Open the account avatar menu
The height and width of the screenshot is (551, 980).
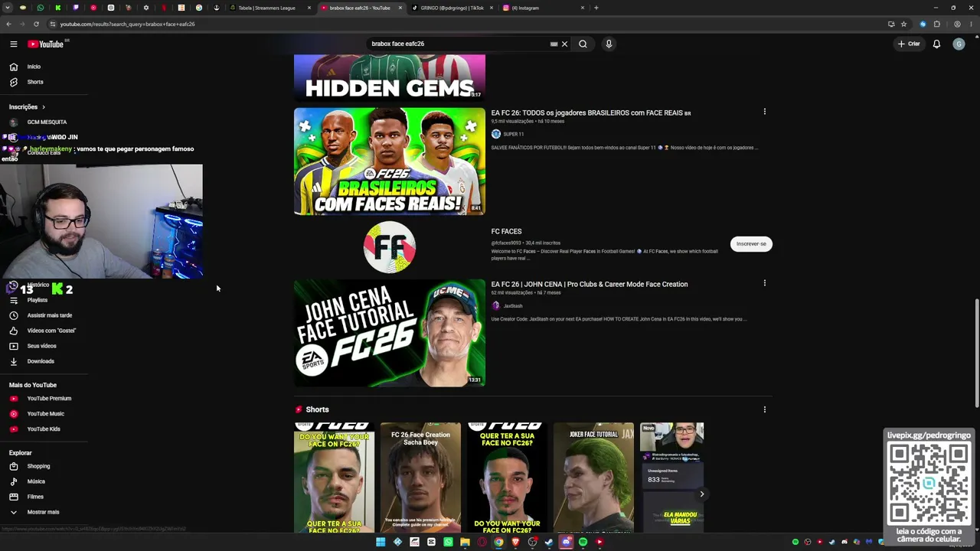[x=959, y=44]
